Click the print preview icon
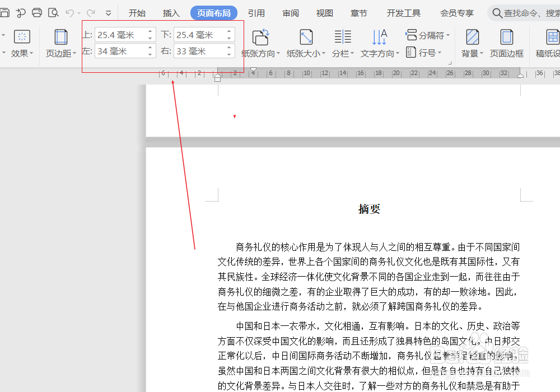Image resolution: width=560 pixels, height=392 pixels. (x=53, y=12)
